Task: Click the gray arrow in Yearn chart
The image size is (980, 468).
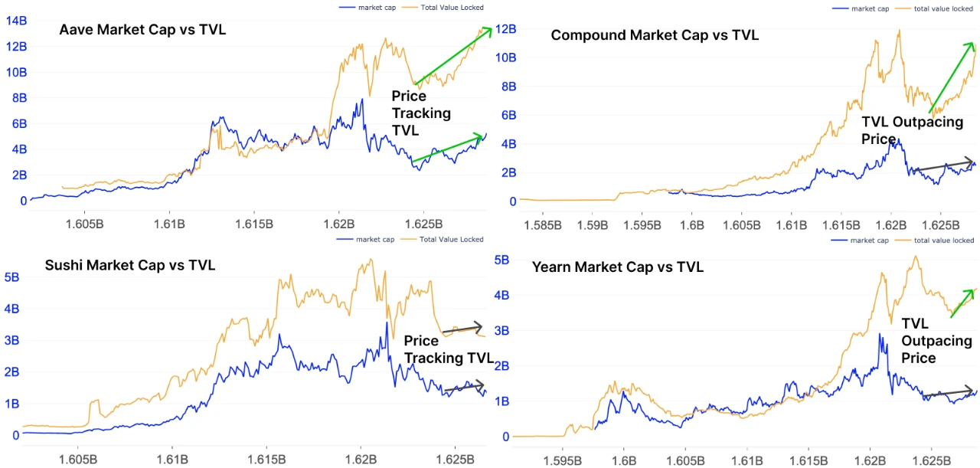Action: click(949, 393)
